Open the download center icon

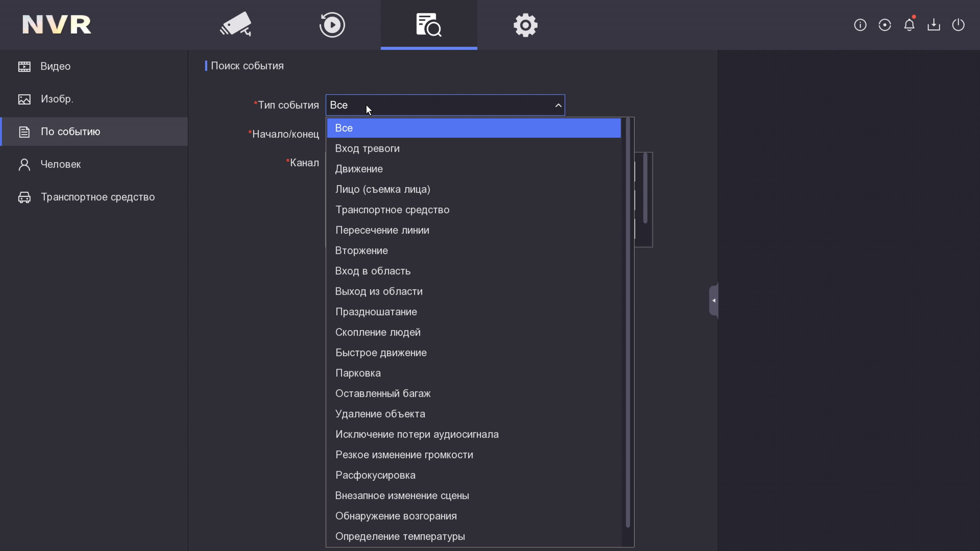(934, 25)
